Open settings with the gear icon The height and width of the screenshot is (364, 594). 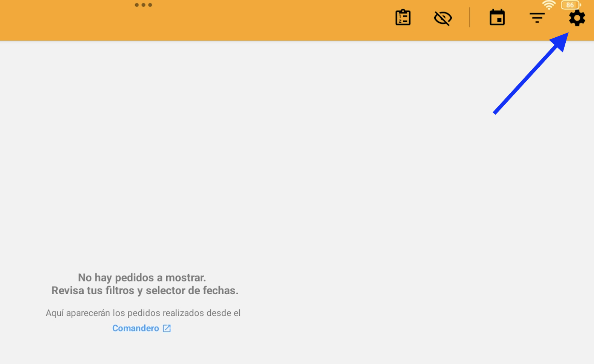coord(577,18)
